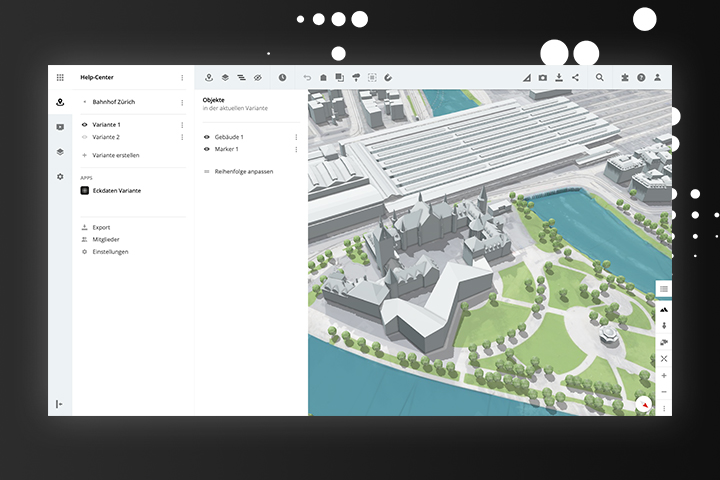Show Variante 2 using its eye icon
Image resolution: width=720 pixels, height=480 pixels.
[x=85, y=137]
